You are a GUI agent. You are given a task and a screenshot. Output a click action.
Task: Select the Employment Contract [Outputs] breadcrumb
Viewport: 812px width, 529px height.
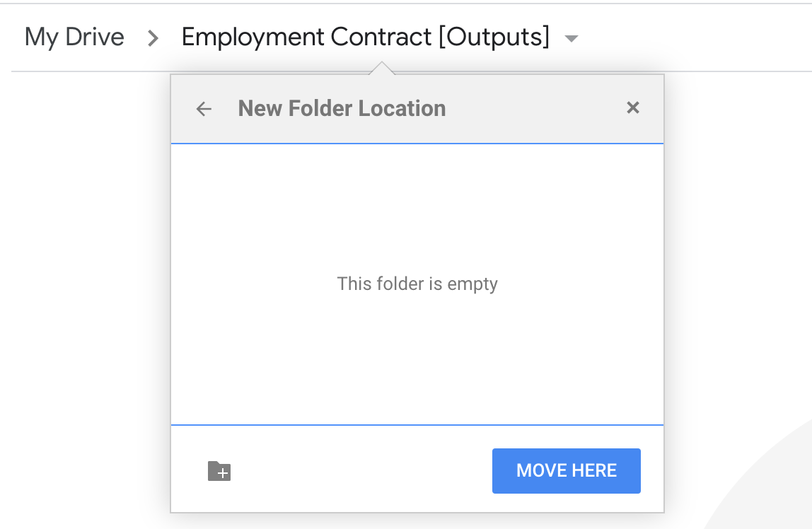[x=365, y=37]
